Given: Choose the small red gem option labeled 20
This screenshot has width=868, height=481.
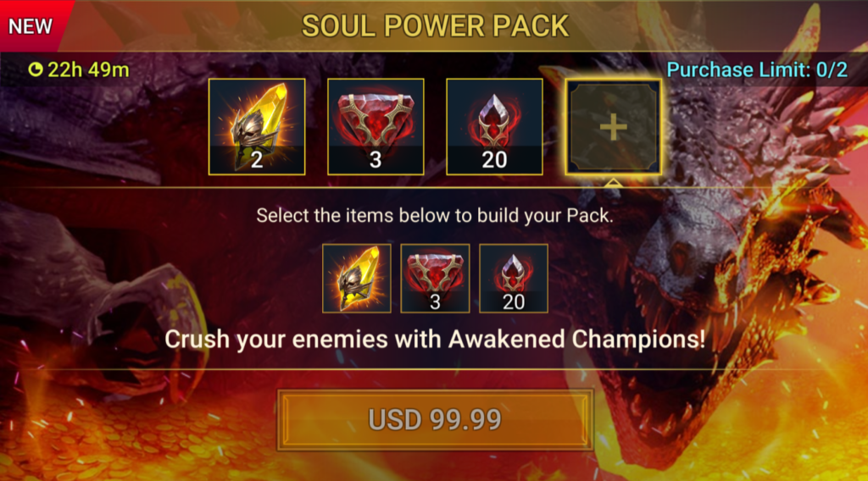Looking at the screenshot, I should [514, 279].
